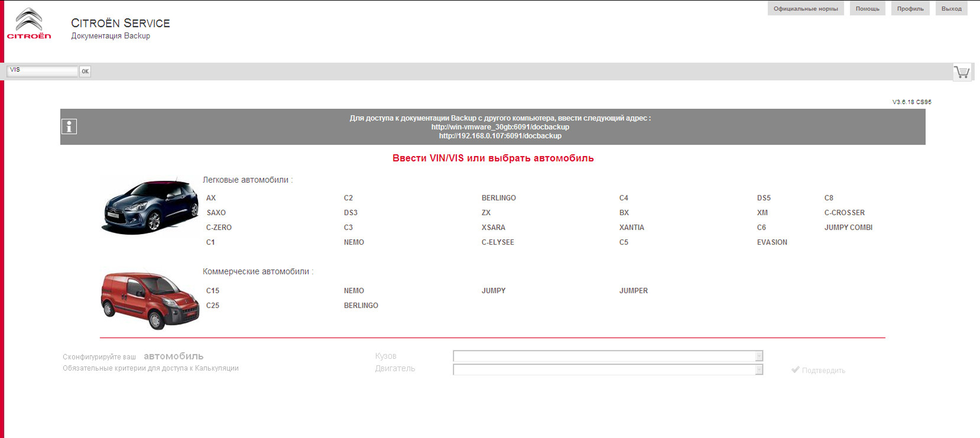Image resolution: width=980 pixels, height=438 pixels.
Task: Select the DS3 model
Action: tap(351, 213)
